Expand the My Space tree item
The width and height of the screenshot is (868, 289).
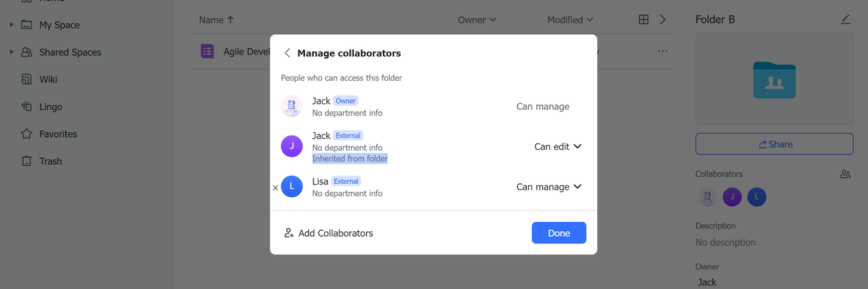(11, 25)
